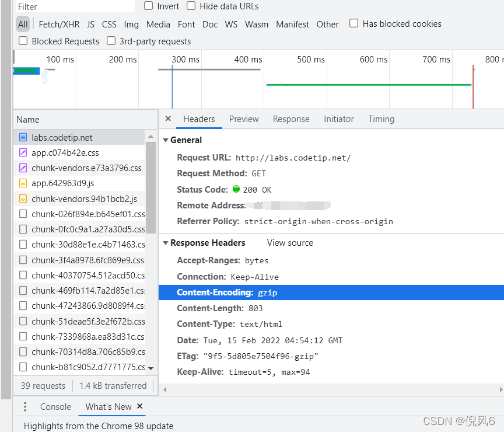Screen dimensions: 504x432
Task: Click the Name column header
Action: 86,120
